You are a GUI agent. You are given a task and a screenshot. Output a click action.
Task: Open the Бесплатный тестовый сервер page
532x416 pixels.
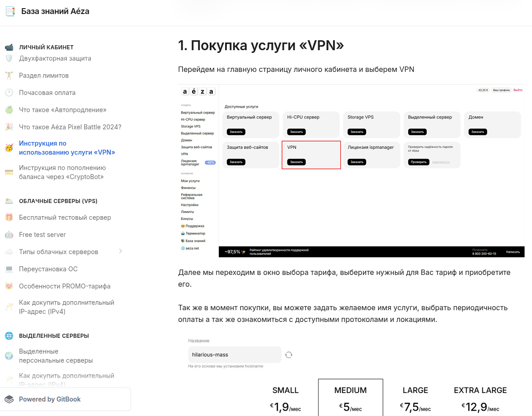[x=65, y=217]
